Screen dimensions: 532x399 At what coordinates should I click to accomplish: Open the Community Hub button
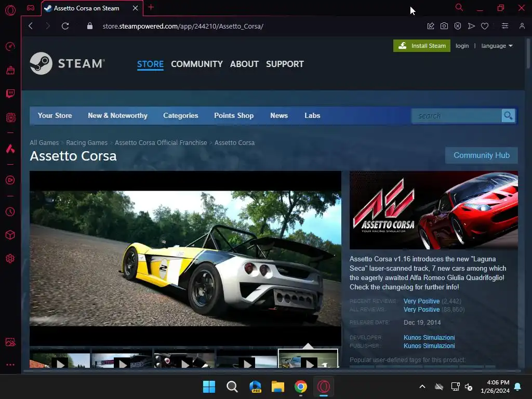point(482,155)
